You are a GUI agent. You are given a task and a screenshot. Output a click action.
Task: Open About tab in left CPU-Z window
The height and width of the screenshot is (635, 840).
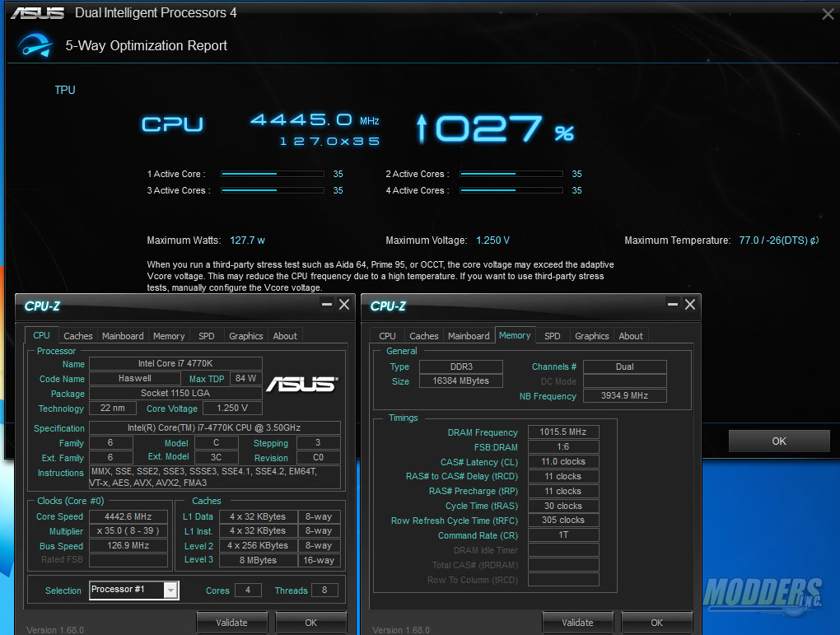click(x=285, y=336)
